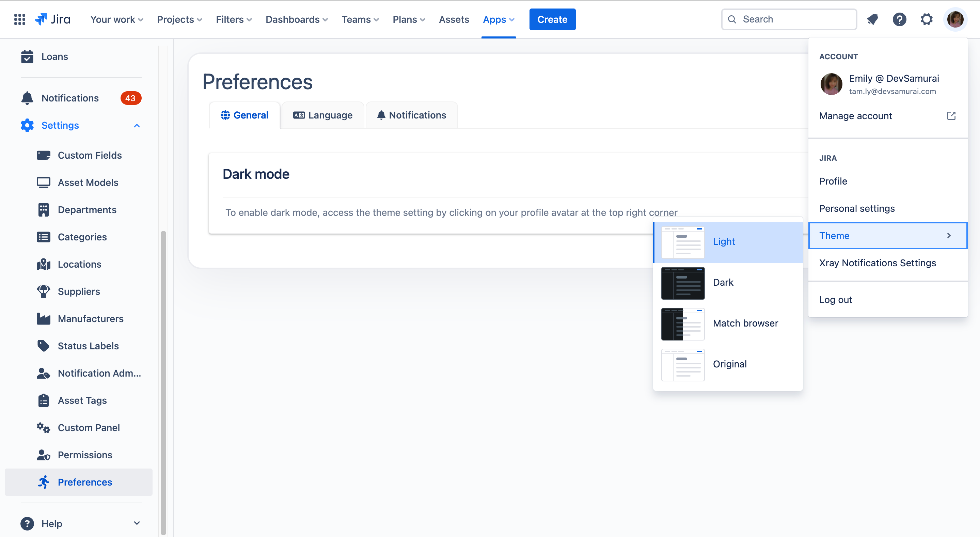This screenshot has width=980, height=538.
Task: Click the Custom Fields settings icon
Action: pyautogui.click(x=43, y=155)
